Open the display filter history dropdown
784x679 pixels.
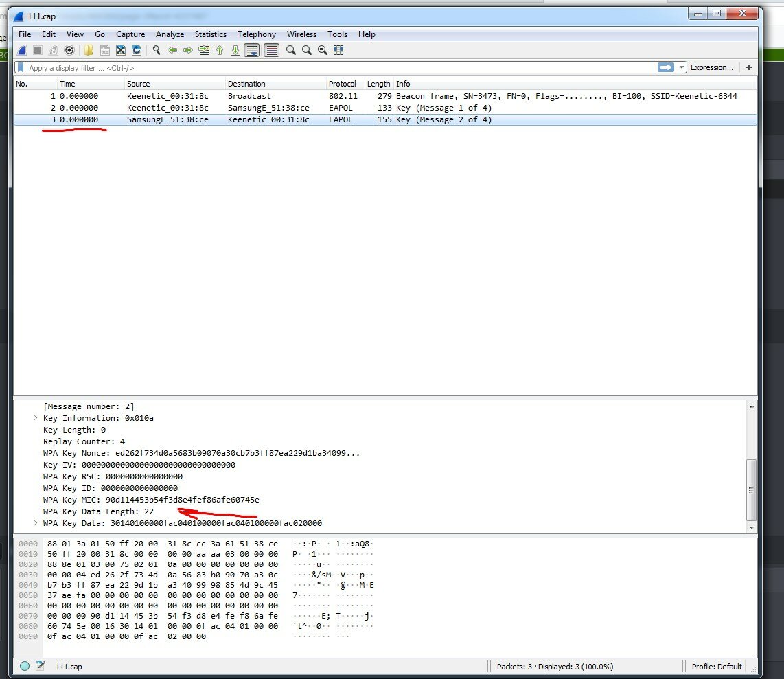coord(682,67)
